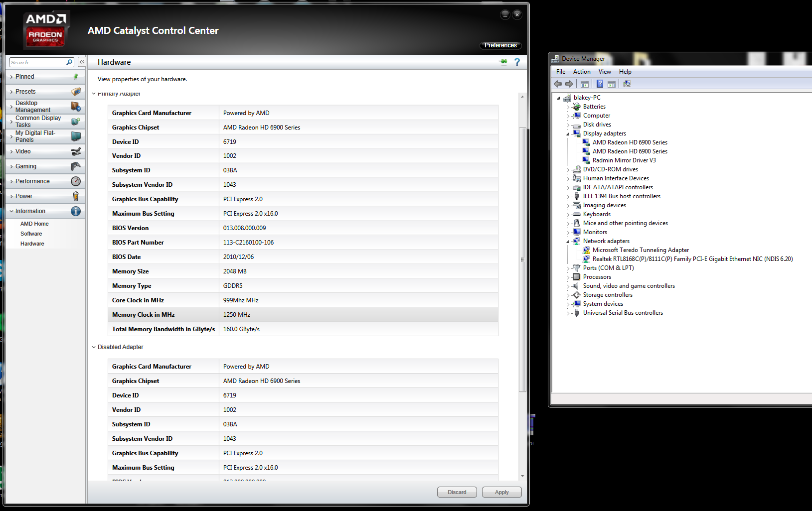Viewport: 812px width, 511px height.
Task: Click the Mice and other pointing devices icon
Action: (x=577, y=223)
